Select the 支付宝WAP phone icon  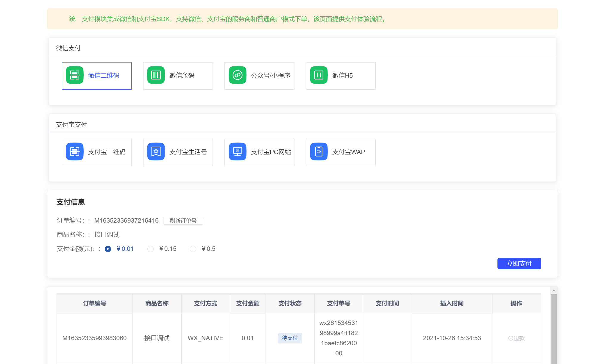pos(319,152)
